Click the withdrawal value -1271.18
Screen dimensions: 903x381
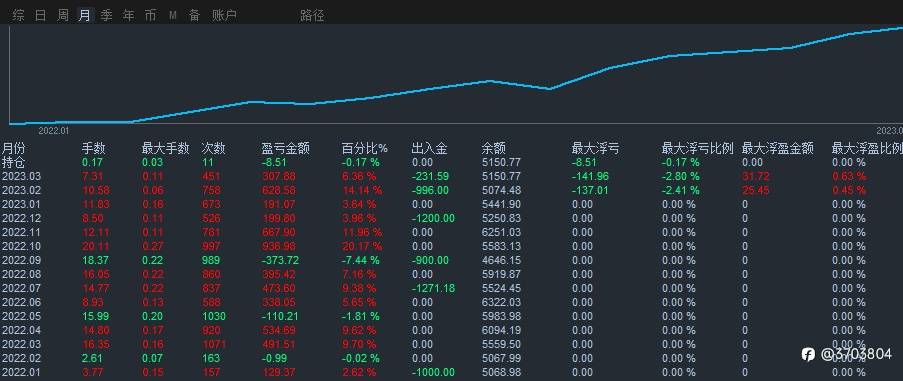point(434,288)
